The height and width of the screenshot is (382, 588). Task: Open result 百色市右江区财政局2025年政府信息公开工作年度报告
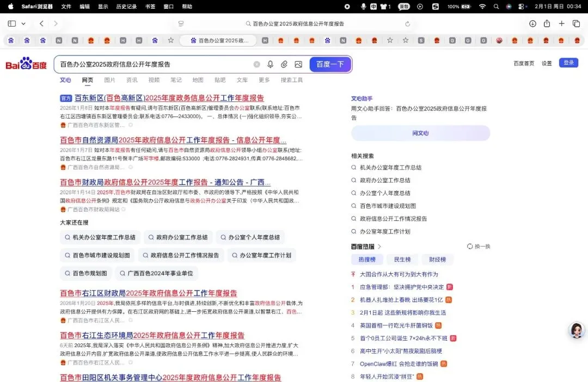pos(149,293)
